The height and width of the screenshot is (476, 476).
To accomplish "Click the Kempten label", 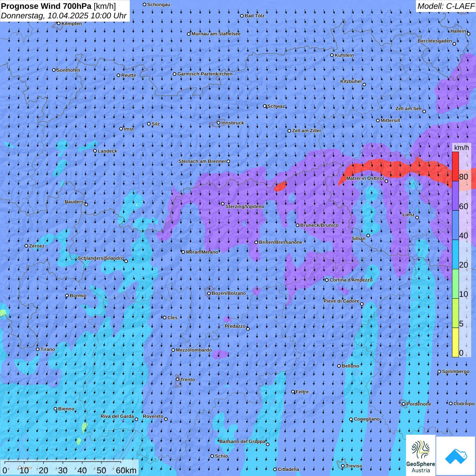I will point(71,23).
